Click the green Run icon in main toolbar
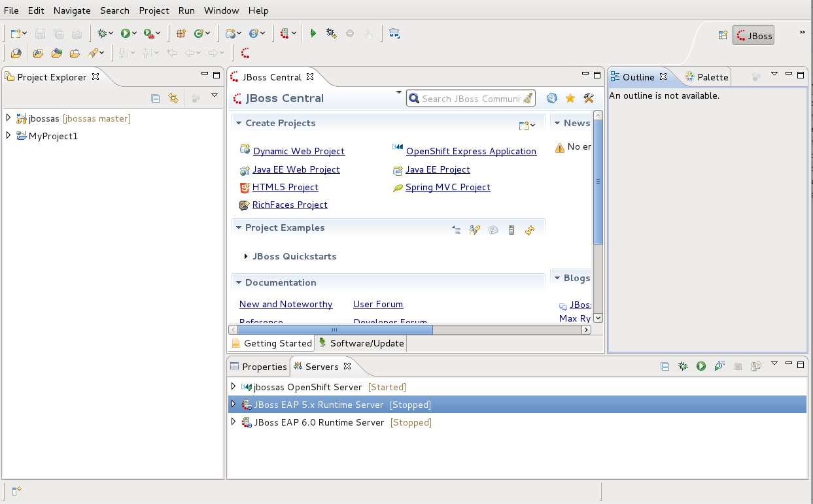813x504 pixels. click(x=124, y=33)
